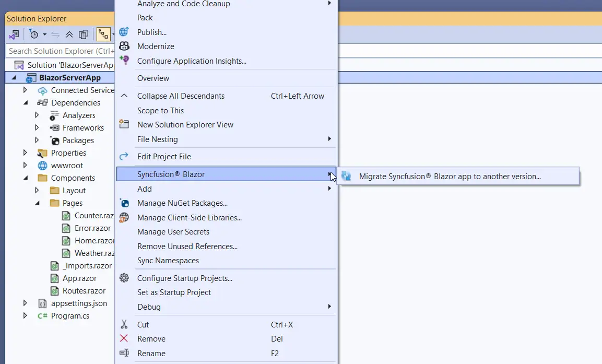The image size is (602, 364).
Task: Click the Publish globe icon
Action: pos(124,32)
